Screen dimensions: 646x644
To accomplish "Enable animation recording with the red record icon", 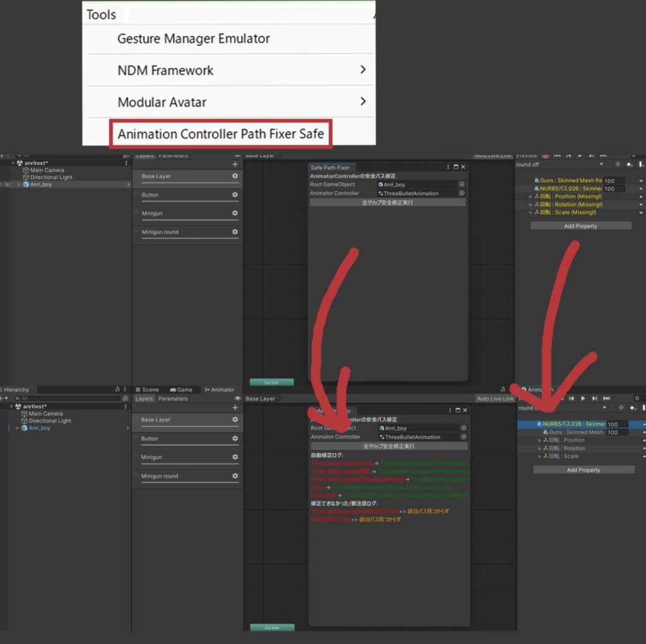I will 546,155.
